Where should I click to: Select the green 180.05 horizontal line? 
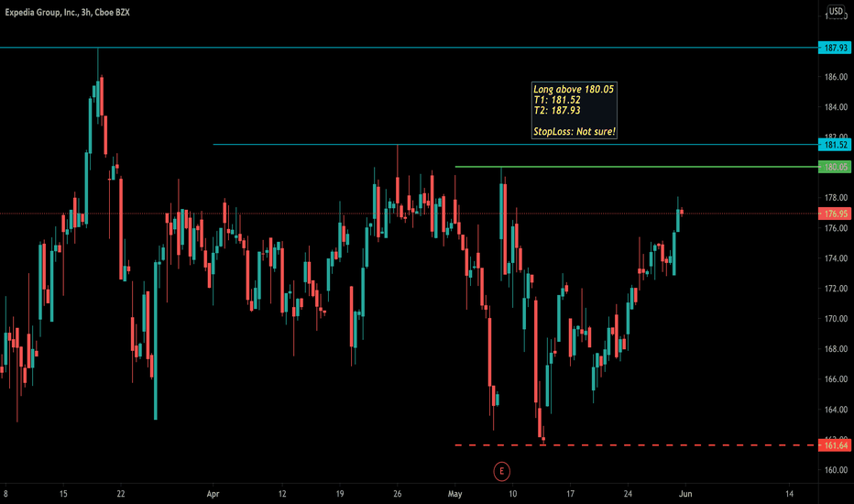636,167
